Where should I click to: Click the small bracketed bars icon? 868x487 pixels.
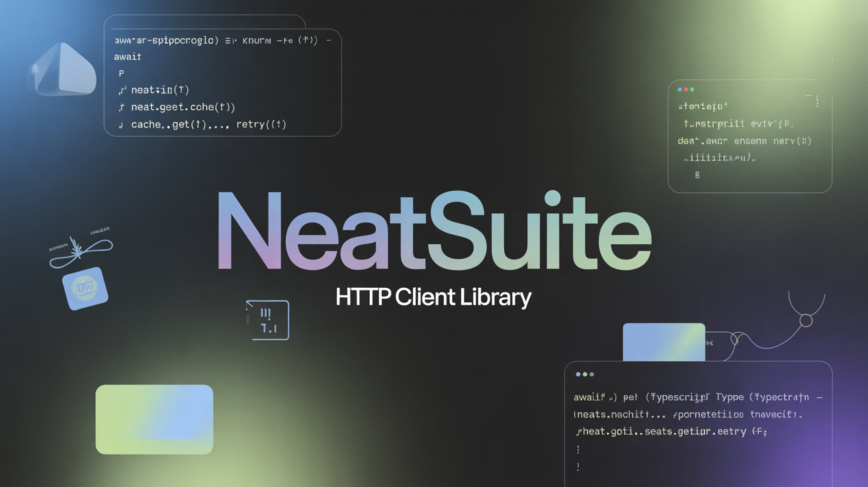pos(267,320)
